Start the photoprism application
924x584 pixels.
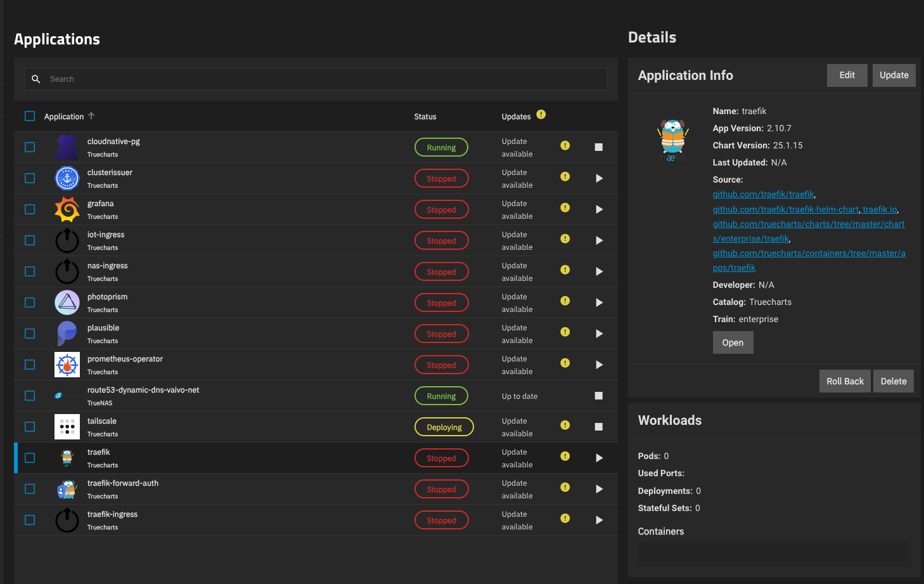pos(599,302)
